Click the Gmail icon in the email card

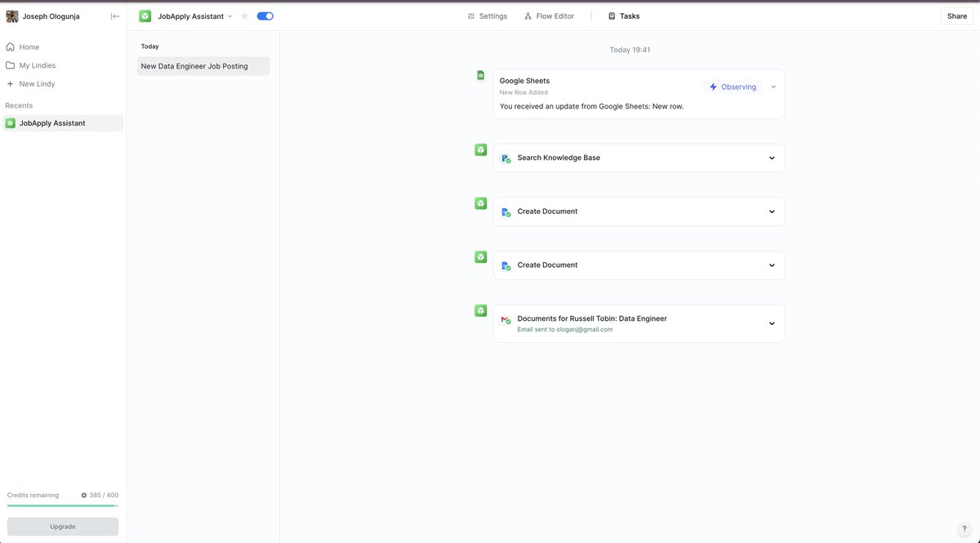coord(506,319)
